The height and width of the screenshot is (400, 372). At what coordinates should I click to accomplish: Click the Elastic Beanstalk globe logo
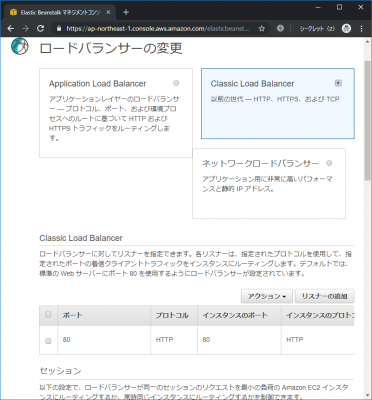[x=20, y=46]
